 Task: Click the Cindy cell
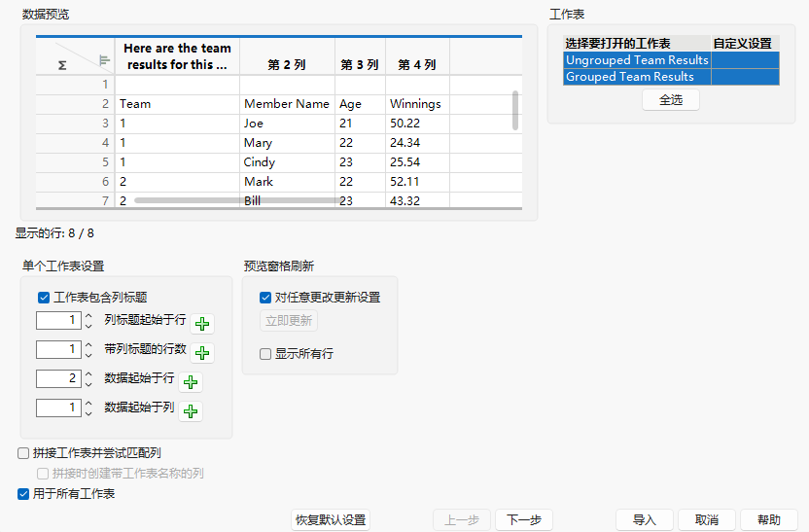click(287, 162)
